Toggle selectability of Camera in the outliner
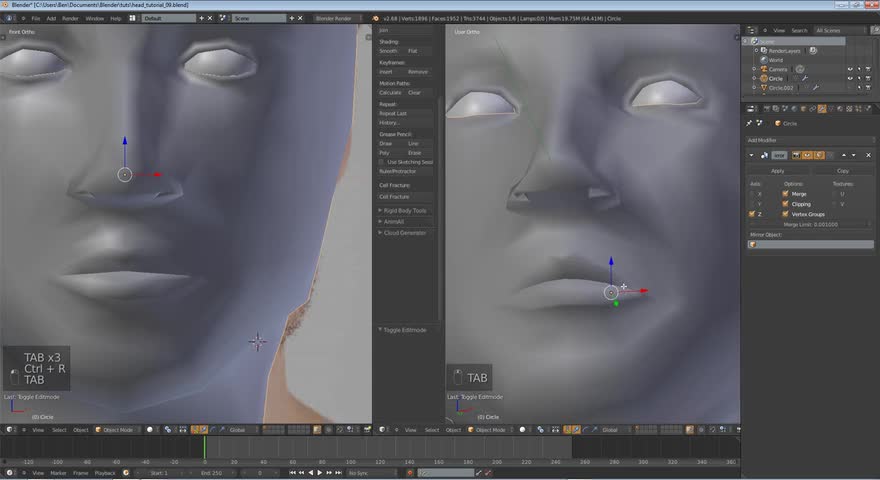The image size is (880, 480). 859,70
